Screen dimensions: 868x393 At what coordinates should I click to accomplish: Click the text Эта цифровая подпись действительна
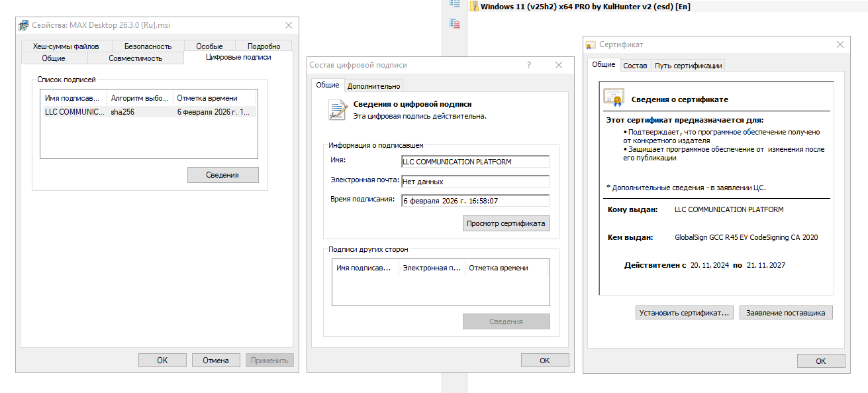click(420, 116)
